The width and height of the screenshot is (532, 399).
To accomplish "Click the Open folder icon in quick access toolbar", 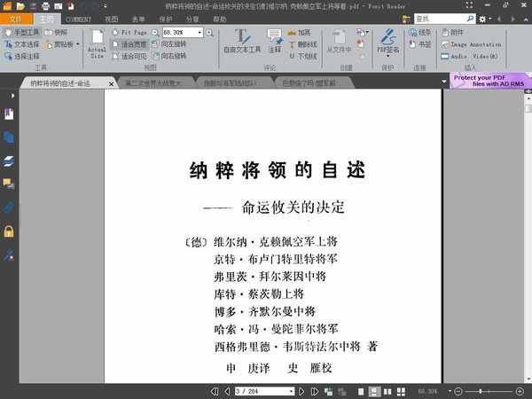I will (20, 6).
